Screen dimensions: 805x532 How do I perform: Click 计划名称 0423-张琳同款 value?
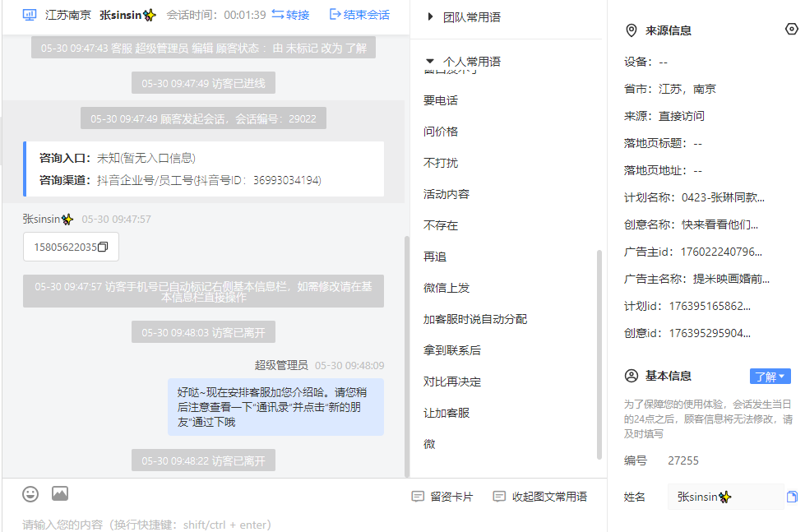click(723, 197)
